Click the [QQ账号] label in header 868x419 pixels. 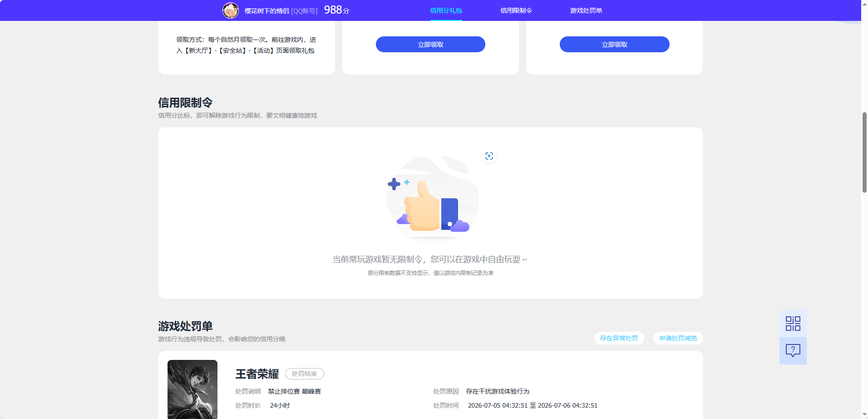(x=304, y=11)
